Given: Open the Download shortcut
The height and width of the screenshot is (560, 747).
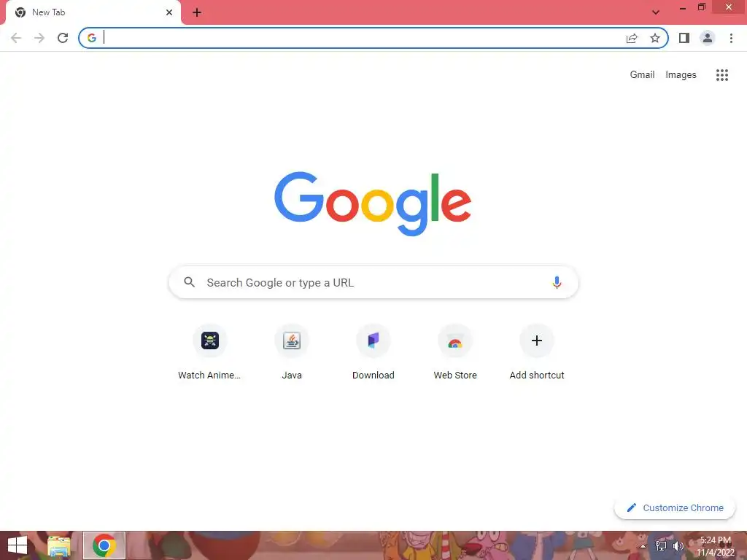Looking at the screenshot, I should tap(373, 352).
